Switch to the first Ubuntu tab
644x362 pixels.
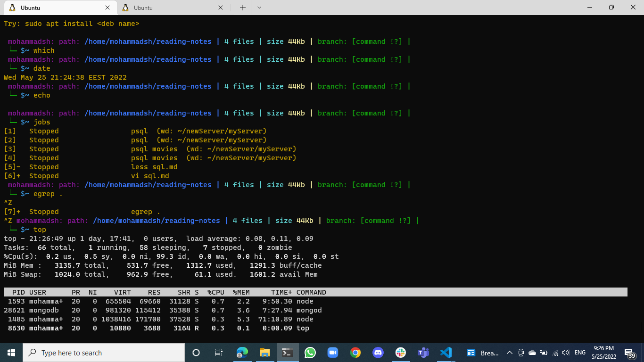[x=59, y=8]
